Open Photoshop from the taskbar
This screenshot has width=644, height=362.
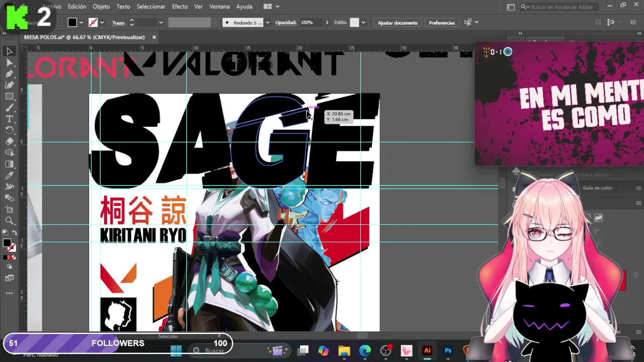[x=448, y=351]
